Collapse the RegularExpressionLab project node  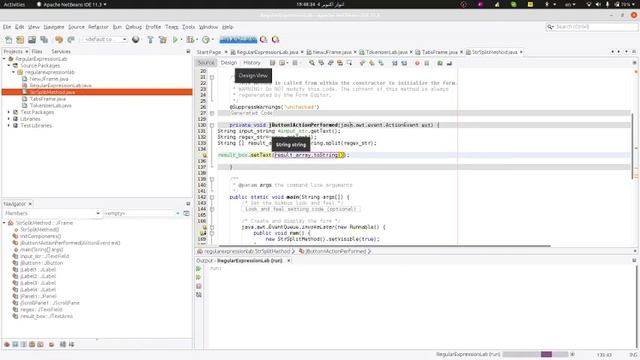4,59
